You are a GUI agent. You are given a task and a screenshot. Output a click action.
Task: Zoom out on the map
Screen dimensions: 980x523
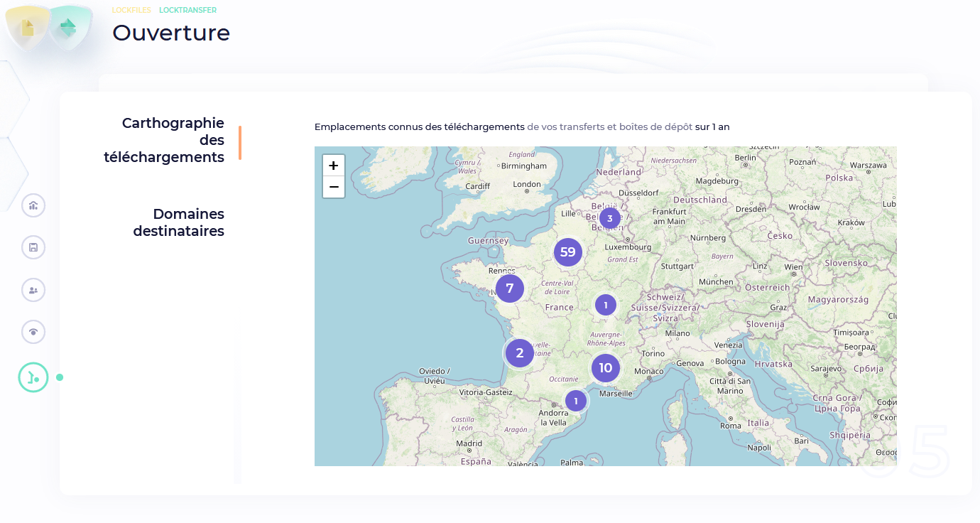[x=334, y=188]
